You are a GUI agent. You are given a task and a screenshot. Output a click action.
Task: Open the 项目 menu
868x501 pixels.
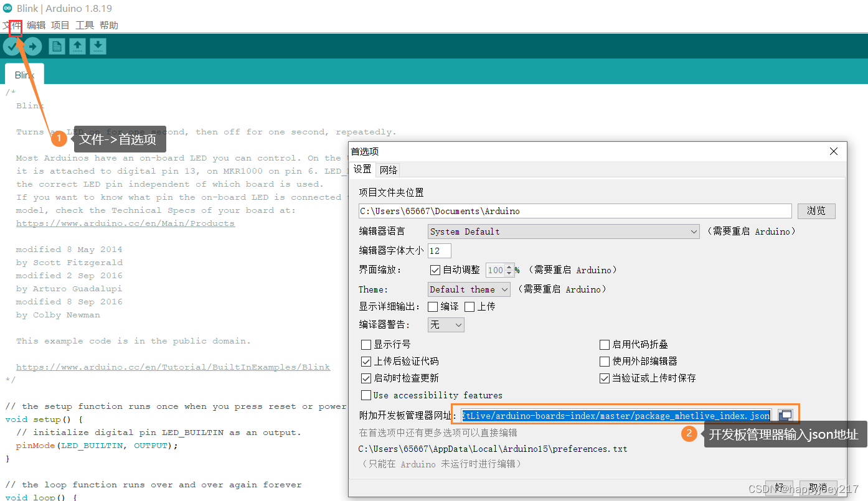pyautogui.click(x=60, y=26)
